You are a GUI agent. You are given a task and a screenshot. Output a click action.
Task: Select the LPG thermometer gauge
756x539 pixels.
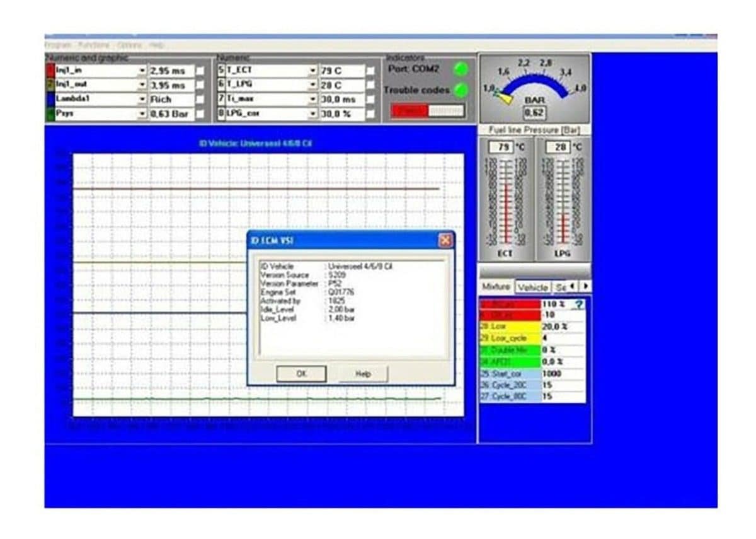(x=563, y=202)
